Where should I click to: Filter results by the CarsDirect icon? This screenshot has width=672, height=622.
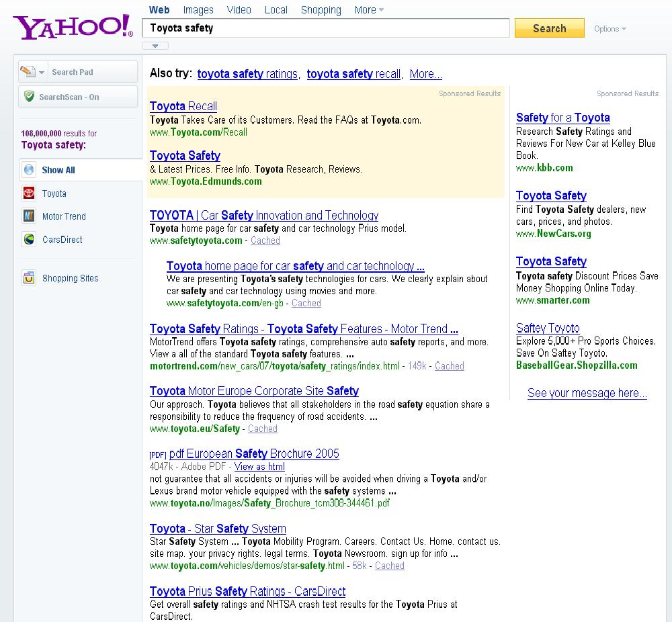click(x=29, y=239)
